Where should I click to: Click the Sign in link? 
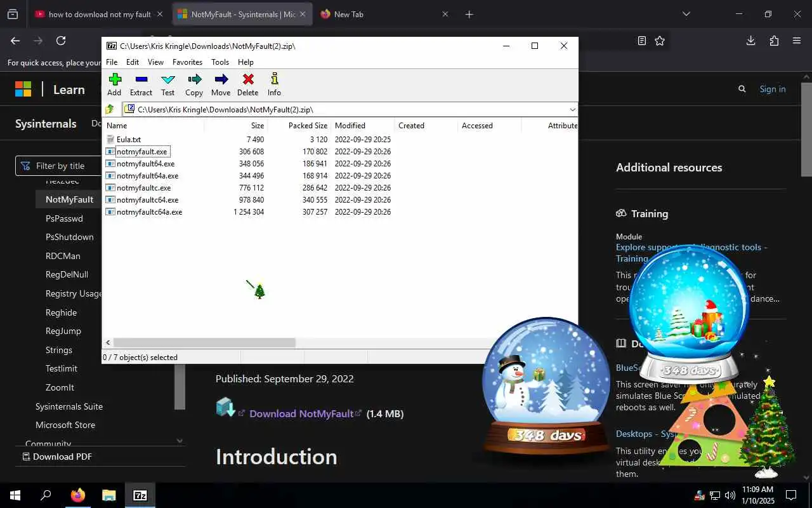coord(773,89)
